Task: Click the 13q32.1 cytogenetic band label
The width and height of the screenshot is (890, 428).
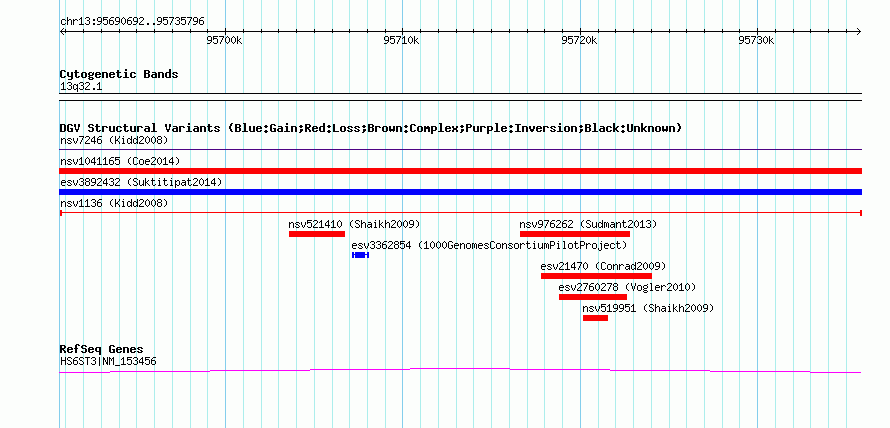Action: 81,87
